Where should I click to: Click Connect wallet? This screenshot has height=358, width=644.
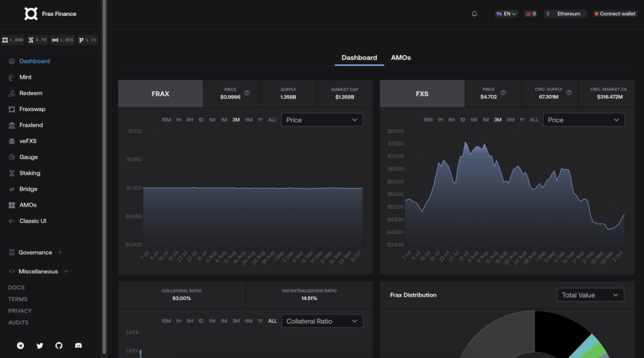(x=614, y=14)
